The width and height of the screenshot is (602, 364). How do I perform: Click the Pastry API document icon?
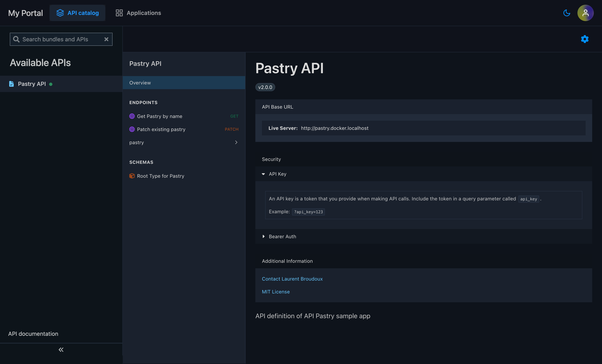tap(11, 84)
